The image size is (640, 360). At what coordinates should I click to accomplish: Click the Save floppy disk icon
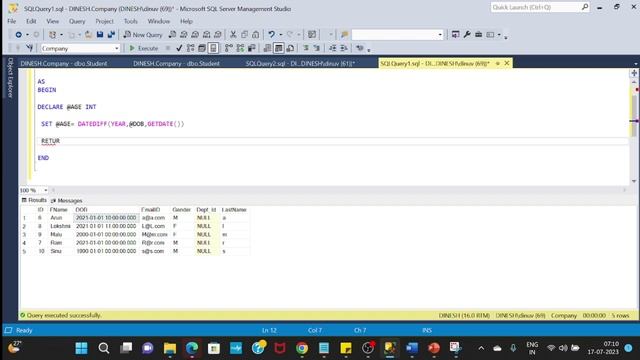click(x=100, y=35)
